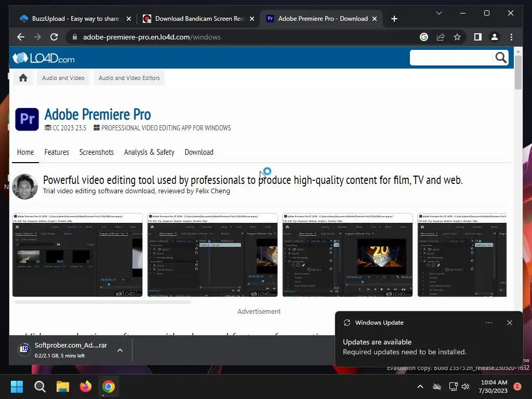The width and height of the screenshot is (532, 399).
Task: Open a new browser tab
Action: [x=394, y=19]
